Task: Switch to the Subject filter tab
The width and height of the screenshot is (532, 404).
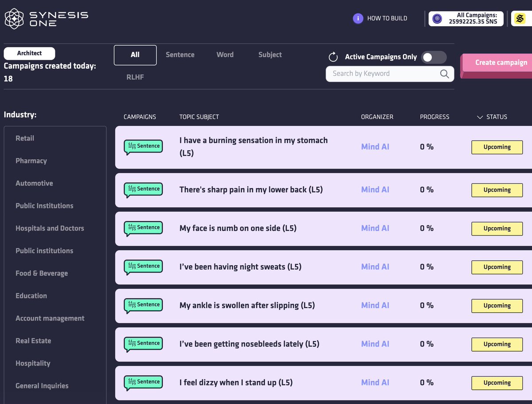Action: click(x=270, y=55)
